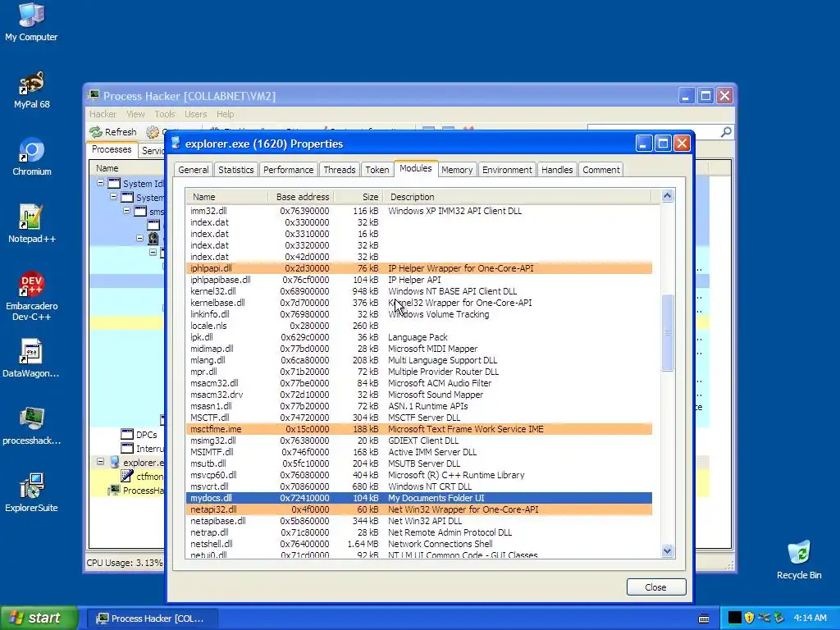The height and width of the screenshot is (630, 840).
Task: Click the yellow security shield tray icon
Action: 749,618
